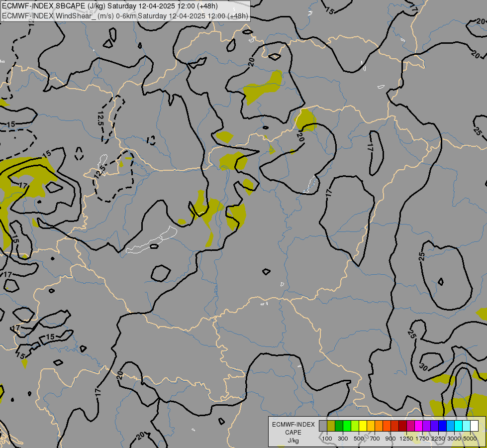Pick the white swatch at legend end
The width and height of the screenshot is (487, 448).
click(475, 426)
